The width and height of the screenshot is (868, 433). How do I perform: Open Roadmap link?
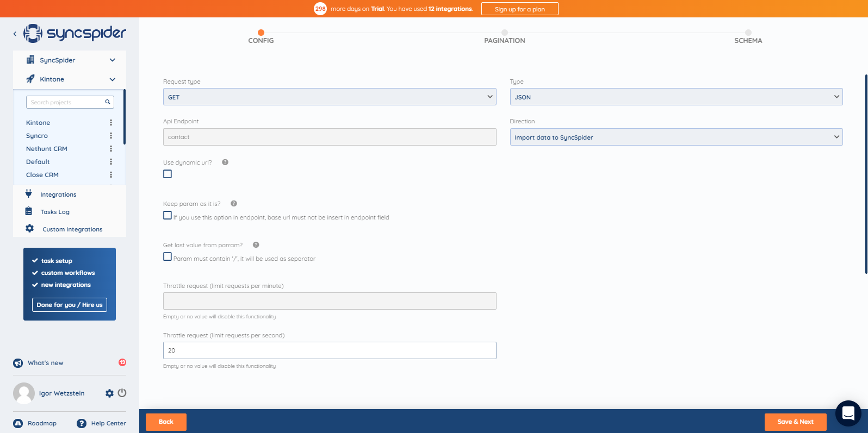42,423
